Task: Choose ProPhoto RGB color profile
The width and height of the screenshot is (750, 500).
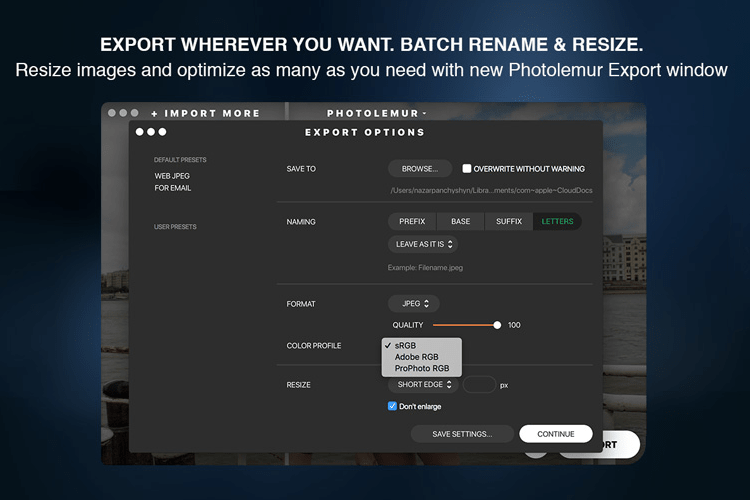Action: click(x=421, y=368)
